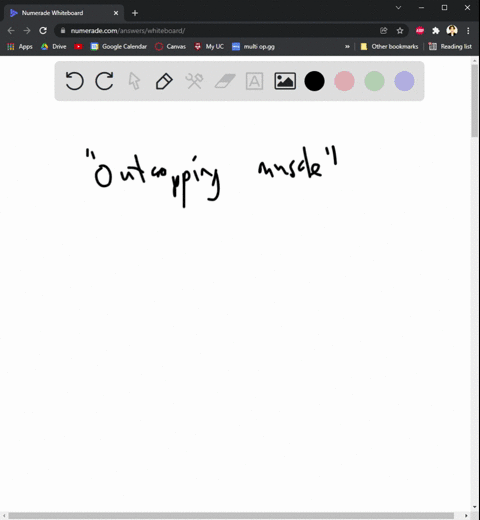Open the Google Calendar bookmark
Screen dimensions: 480x520
[x=119, y=47]
